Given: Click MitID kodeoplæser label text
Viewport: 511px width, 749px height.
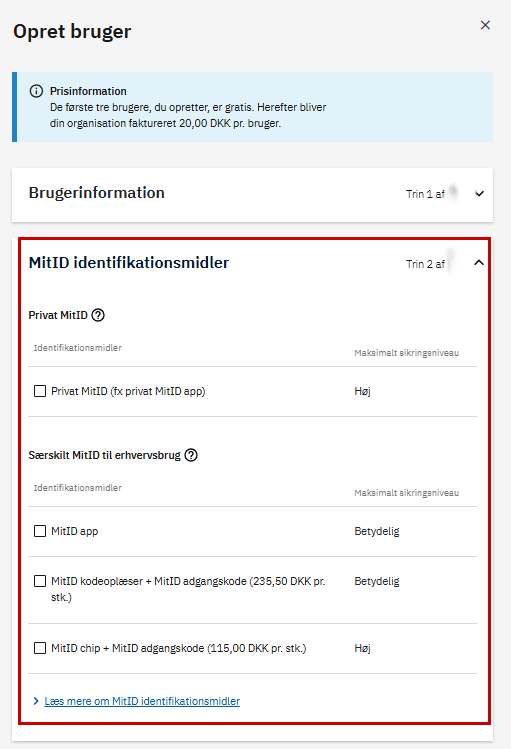Looking at the screenshot, I should tap(188, 589).
